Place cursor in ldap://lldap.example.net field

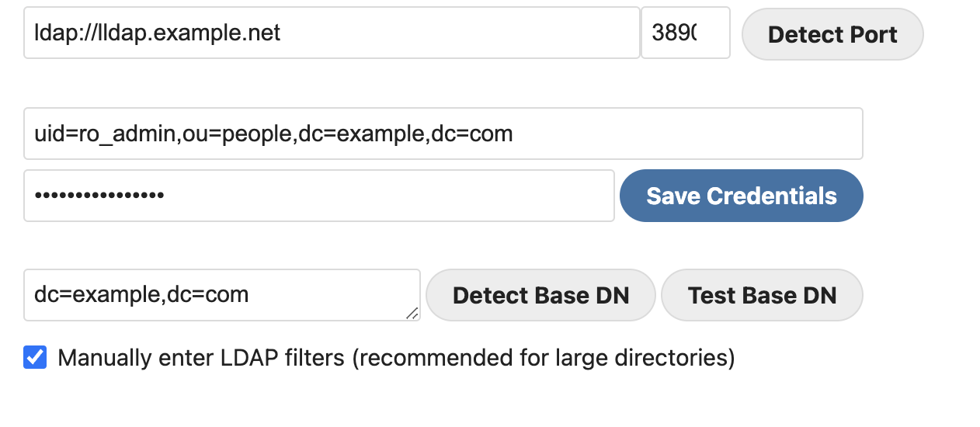point(332,33)
